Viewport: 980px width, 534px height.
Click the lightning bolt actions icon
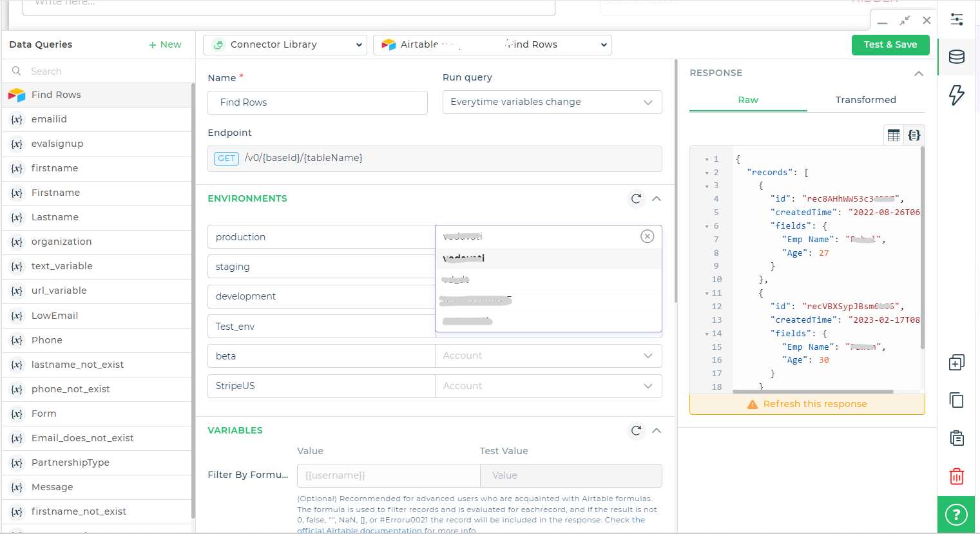click(x=957, y=95)
